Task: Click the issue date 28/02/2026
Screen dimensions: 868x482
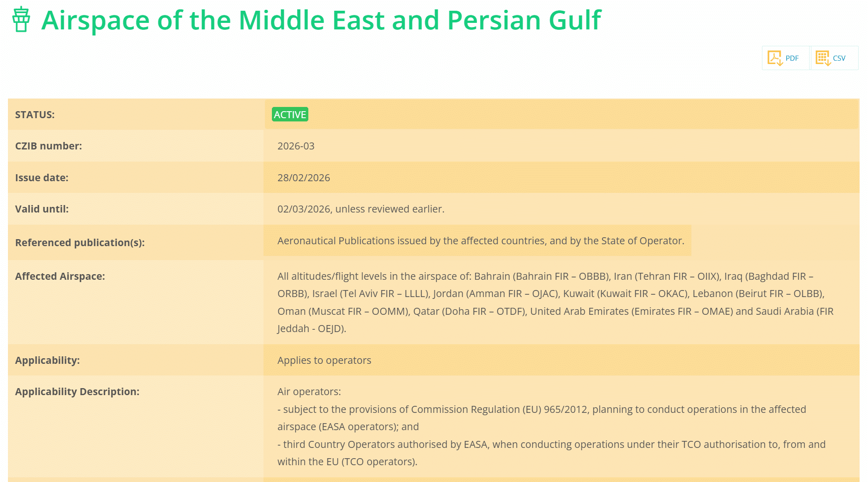Action: click(304, 178)
